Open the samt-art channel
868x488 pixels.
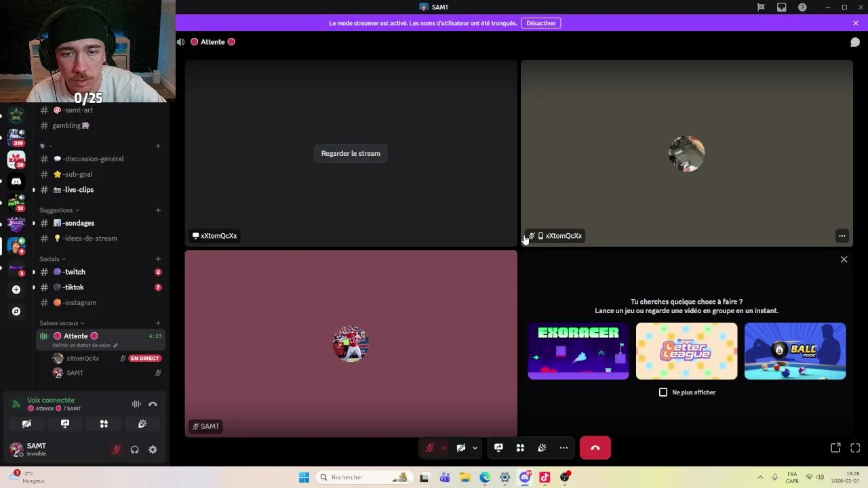point(100,110)
